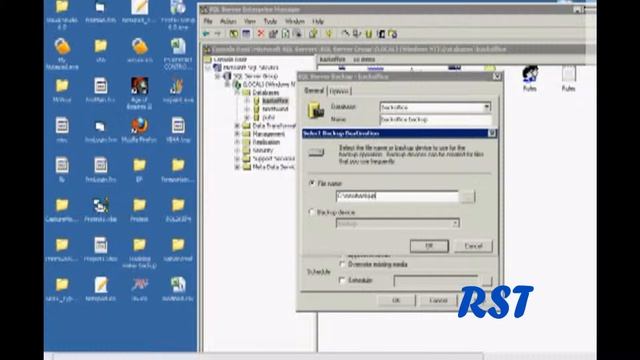Toggle the console tree pane toolbar icon

(246, 34)
